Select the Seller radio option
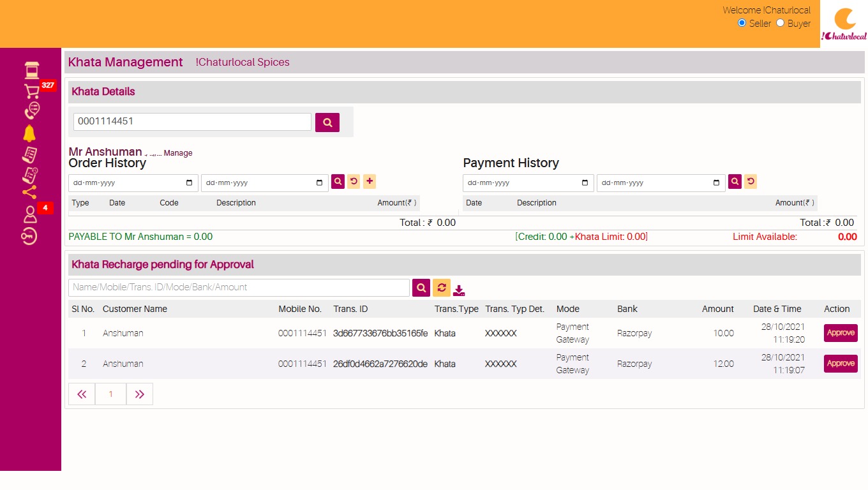The height and width of the screenshot is (490, 868). pos(742,23)
